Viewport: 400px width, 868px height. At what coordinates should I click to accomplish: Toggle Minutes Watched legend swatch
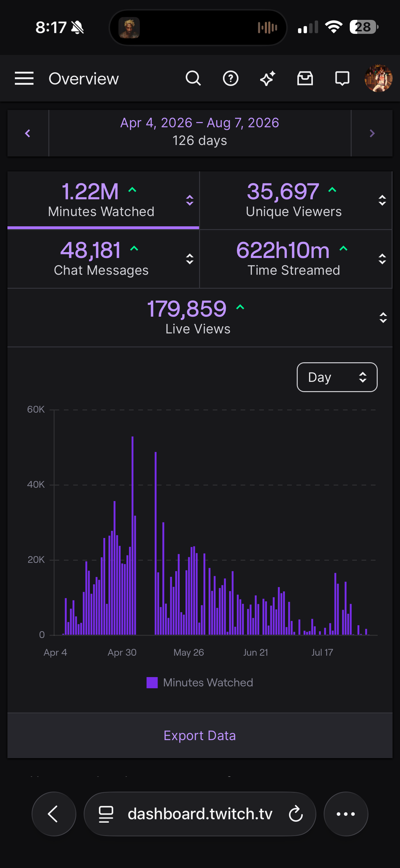(152, 683)
